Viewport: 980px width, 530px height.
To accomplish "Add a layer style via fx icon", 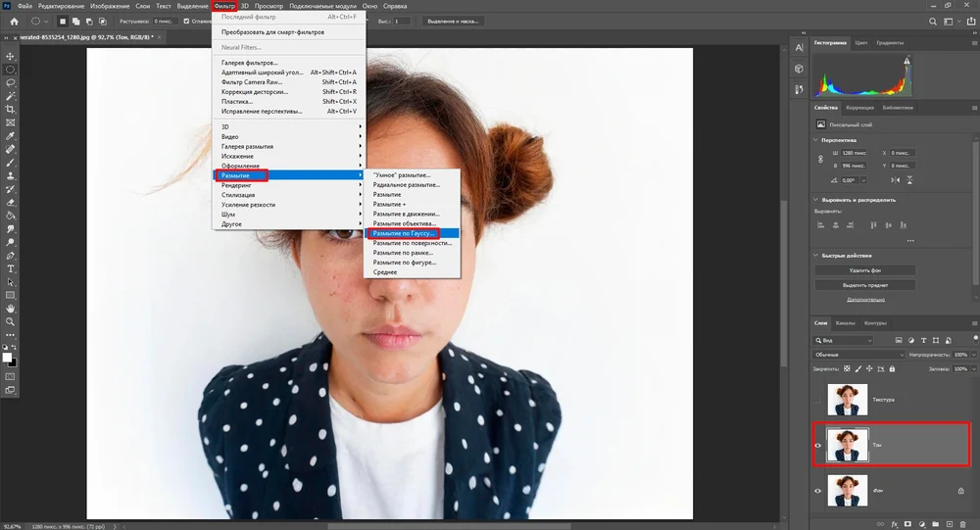I will click(x=895, y=524).
